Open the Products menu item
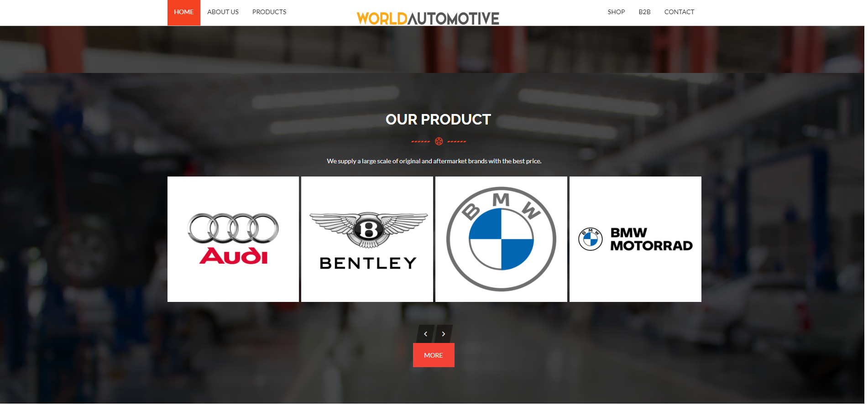The height and width of the screenshot is (405, 868). click(x=269, y=12)
